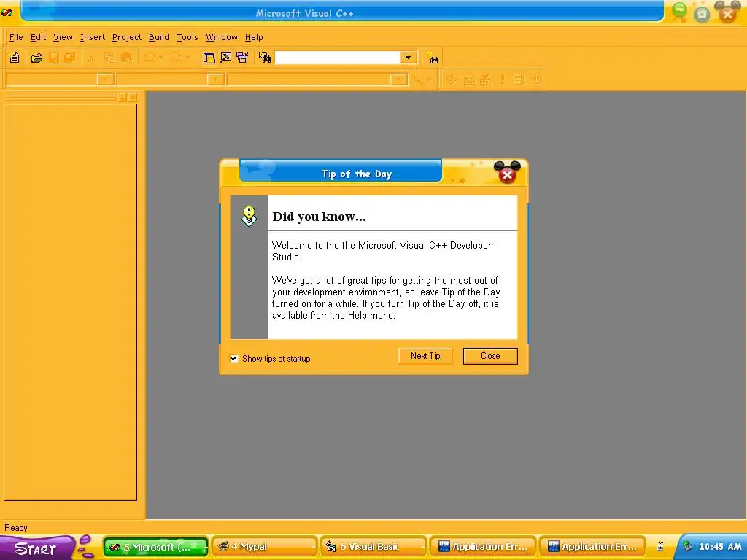Click the Search binoculars help icon

pyautogui.click(x=433, y=58)
